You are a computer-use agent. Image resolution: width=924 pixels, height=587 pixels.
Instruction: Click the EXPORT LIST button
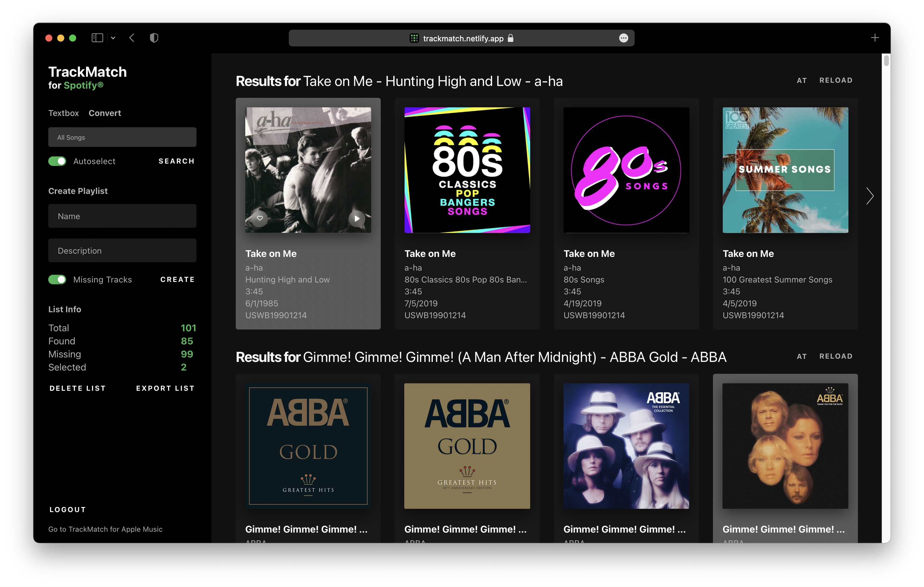(x=165, y=388)
